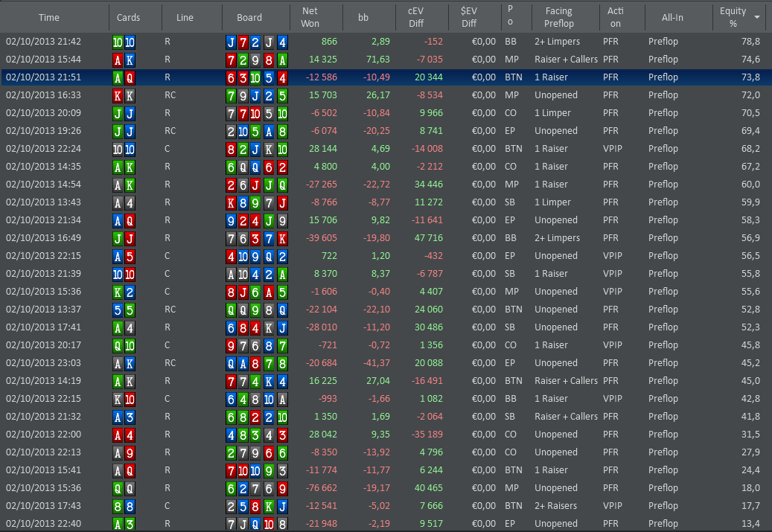Image resolution: width=772 pixels, height=532 pixels.
Task: Sort by the cEV Diff column header
Action: 416,17
